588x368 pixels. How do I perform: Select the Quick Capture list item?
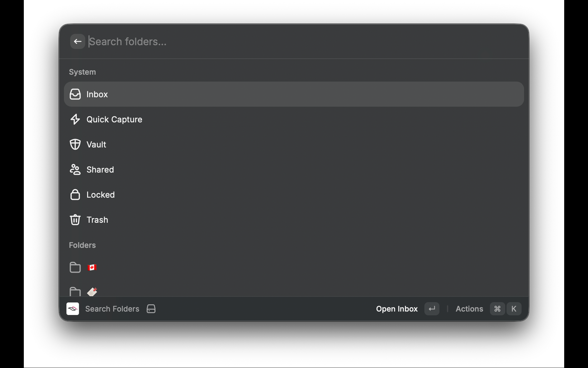tap(114, 119)
